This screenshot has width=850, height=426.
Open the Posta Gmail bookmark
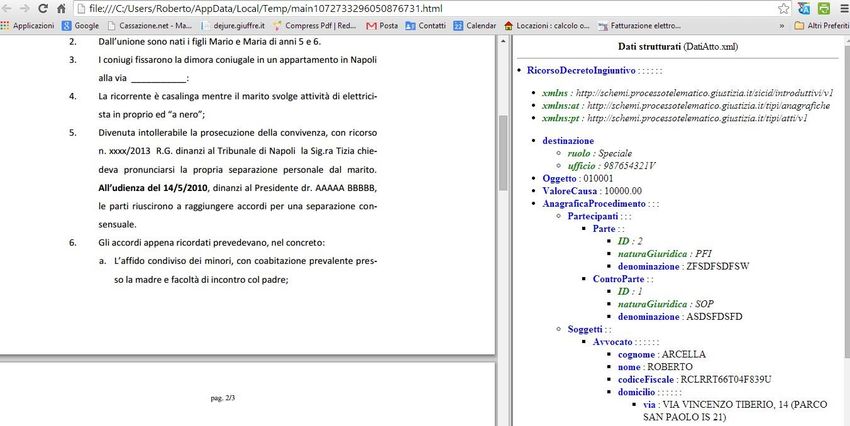tap(382, 25)
